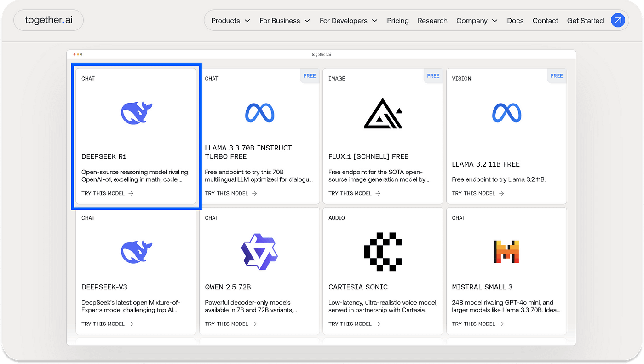The height and width of the screenshot is (364, 644).
Task: Click the blue arrow icon beside Get Started
Action: [618, 20]
